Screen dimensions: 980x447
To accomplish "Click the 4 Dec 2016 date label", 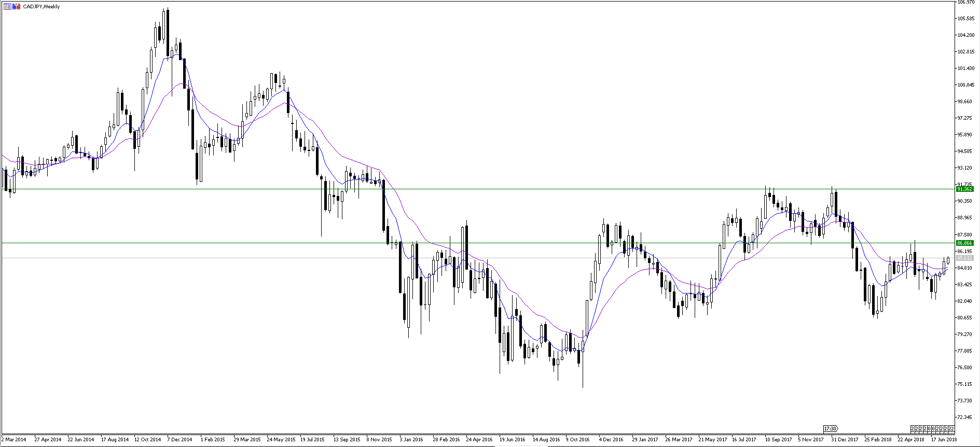I will [611, 440].
